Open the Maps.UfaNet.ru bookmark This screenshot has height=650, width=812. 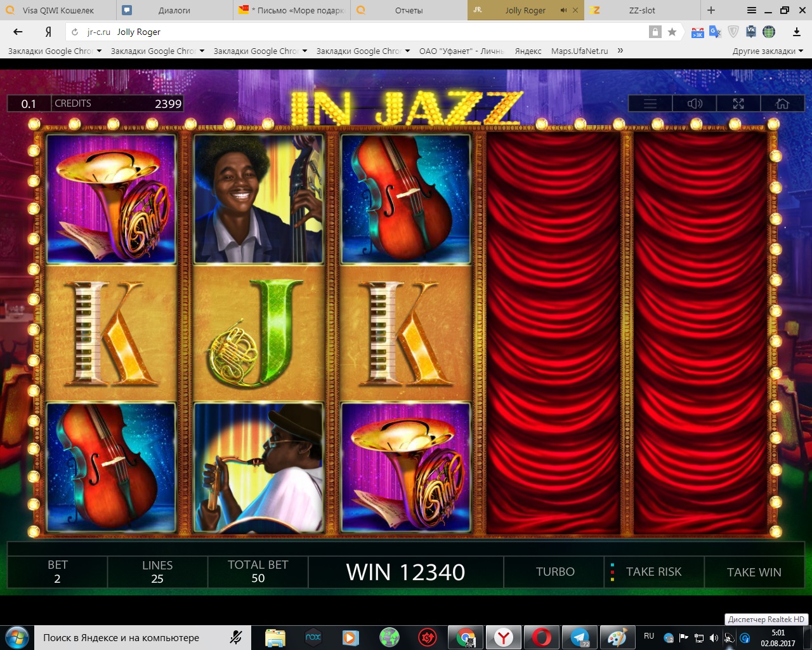coord(579,51)
